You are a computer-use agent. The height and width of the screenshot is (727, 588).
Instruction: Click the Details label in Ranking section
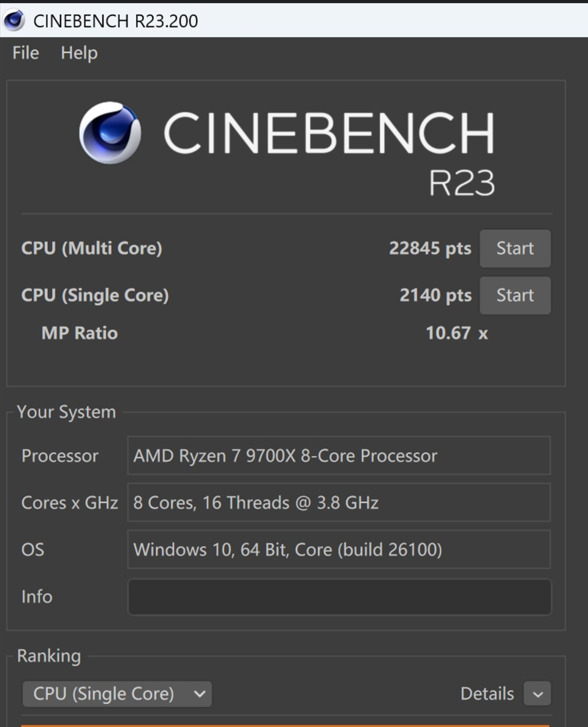point(487,694)
